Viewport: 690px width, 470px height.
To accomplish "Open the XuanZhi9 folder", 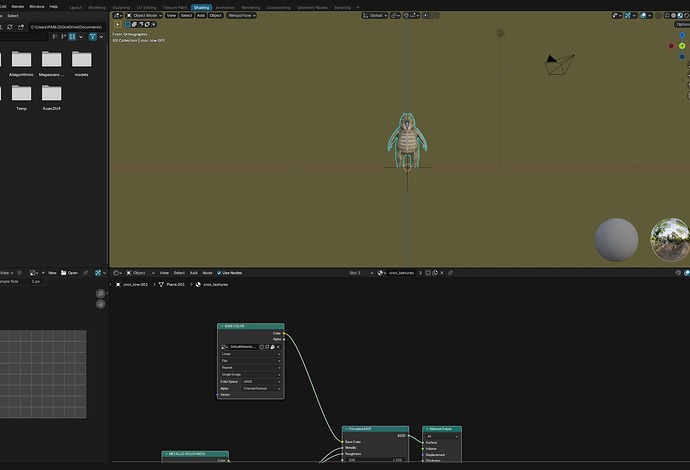I will coord(51,97).
